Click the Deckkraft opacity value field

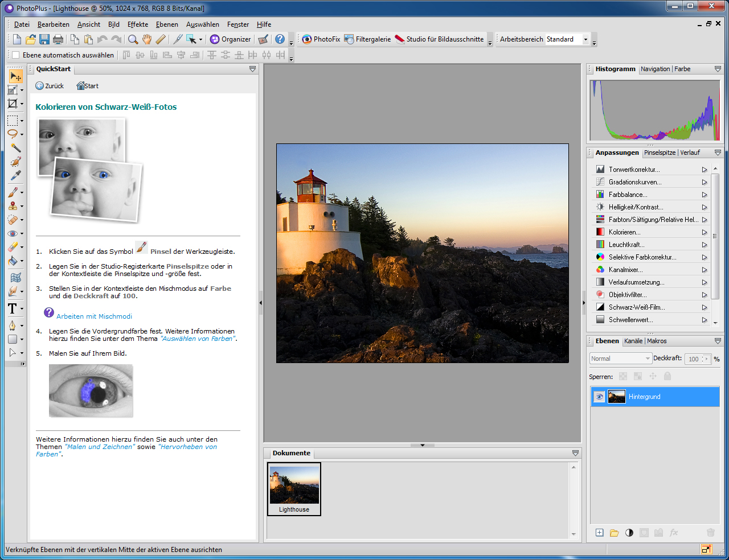(693, 359)
